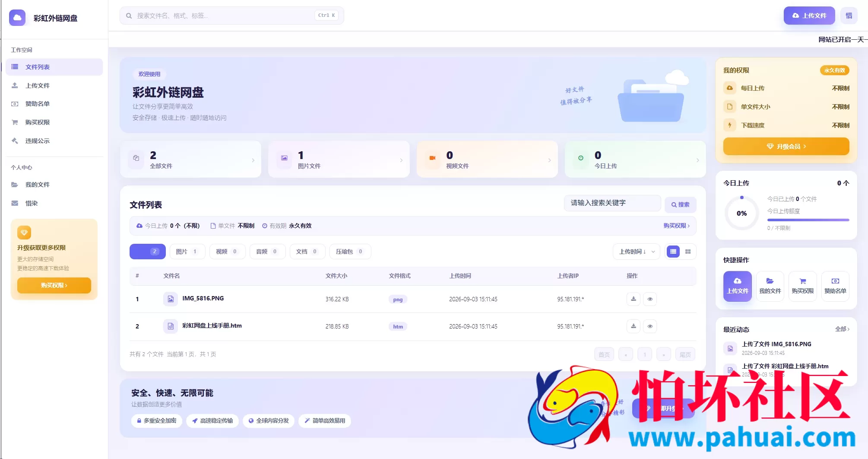Open the file 彩虹网盘上线手册.htm

coord(212,326)
